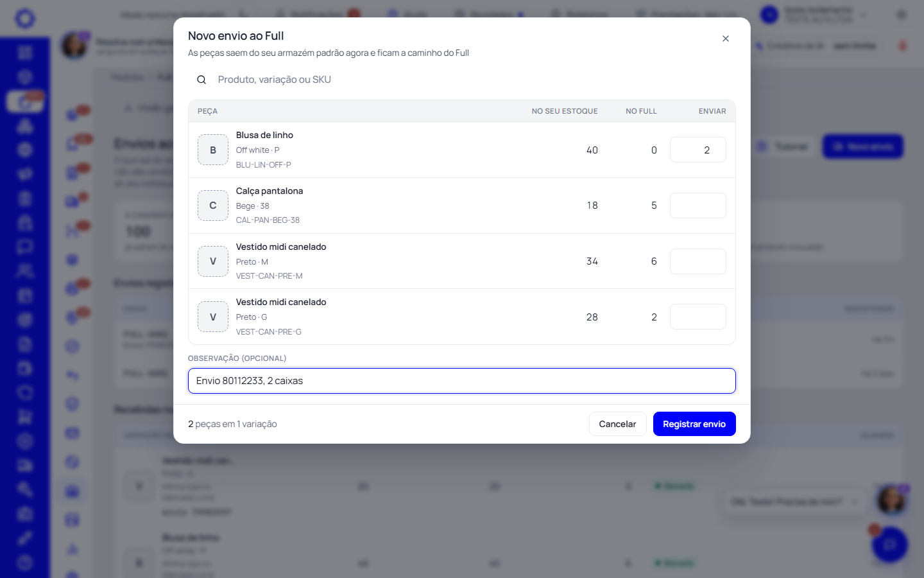Click the blurred Novo envio button behind the dialog

click(x=863, y=146)
